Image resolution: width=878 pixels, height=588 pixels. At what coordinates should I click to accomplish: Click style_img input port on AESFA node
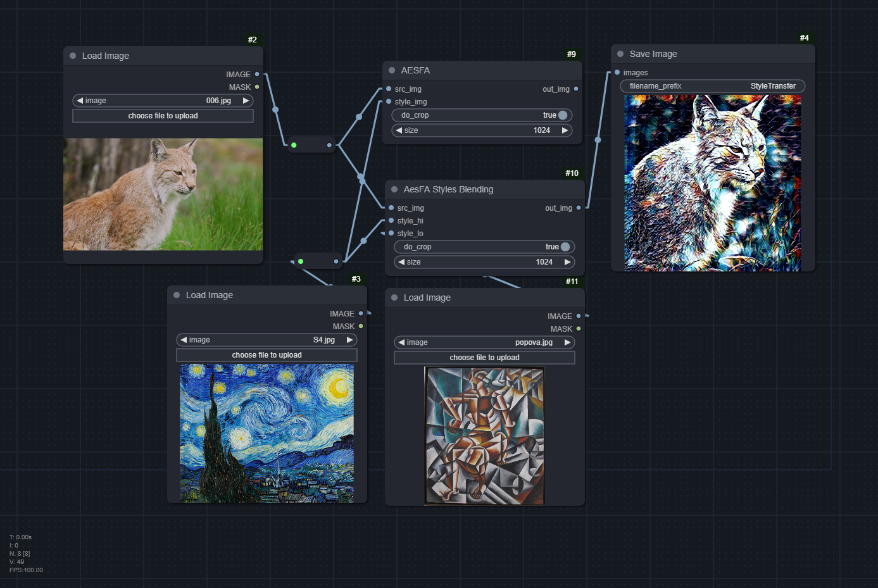(x=389, y=101)
